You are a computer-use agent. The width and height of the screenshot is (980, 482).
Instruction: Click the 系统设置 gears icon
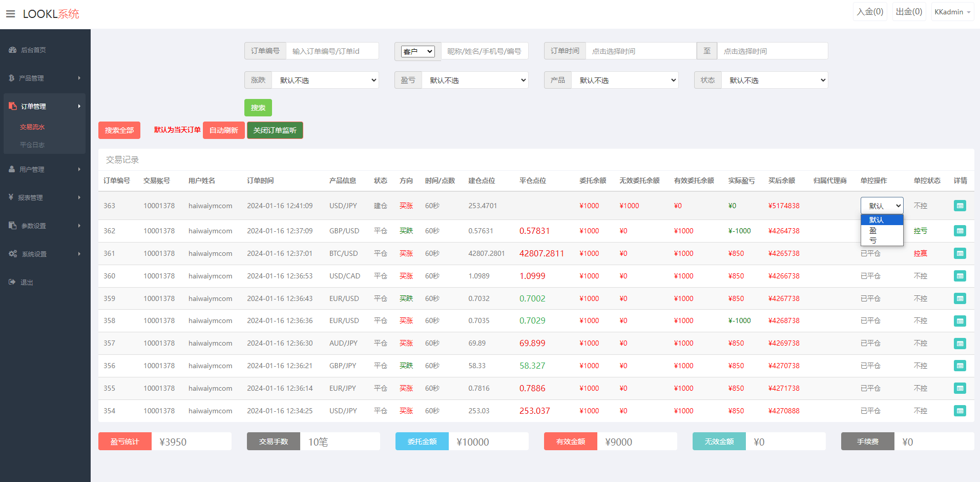pos(13,254)
